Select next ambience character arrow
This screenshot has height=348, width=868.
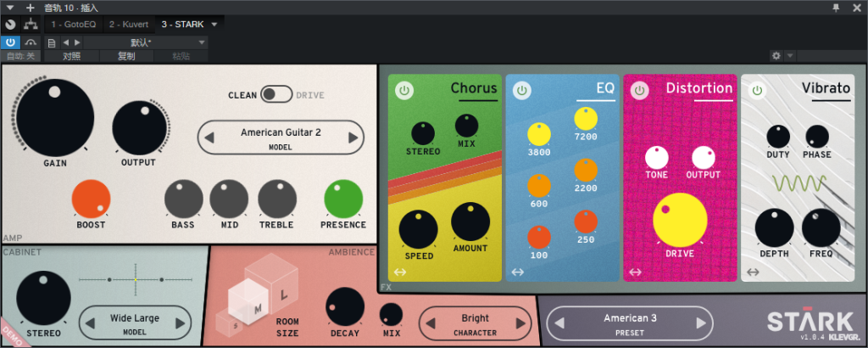coord(520,323)
